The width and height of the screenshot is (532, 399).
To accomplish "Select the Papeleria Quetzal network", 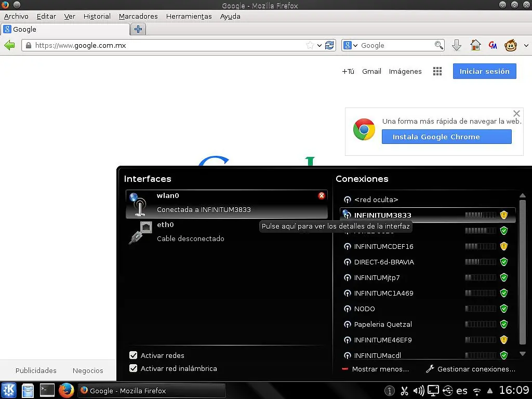I will [x=428, y=324].
